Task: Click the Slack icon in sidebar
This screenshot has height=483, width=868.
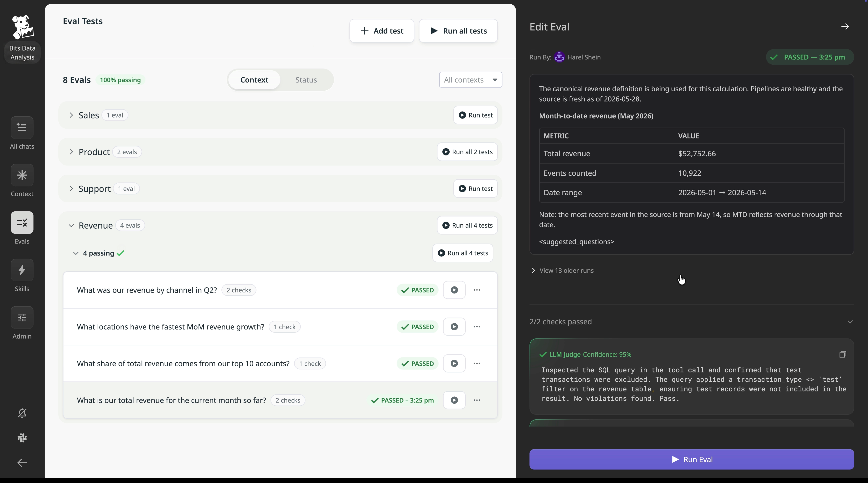Action: [22, 438]
